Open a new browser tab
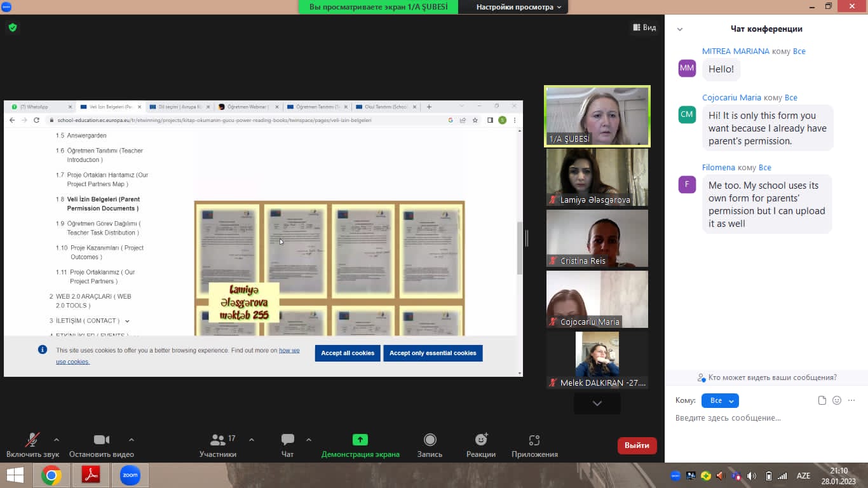This screenshot has height=488, width=868. pyautogui.click(x=429, y=107)
